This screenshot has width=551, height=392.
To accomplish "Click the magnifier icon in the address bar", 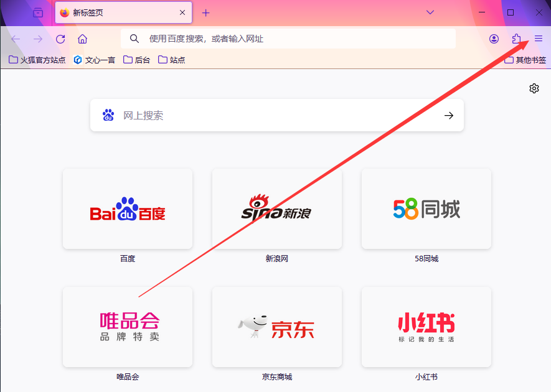I will coord(134,39).
